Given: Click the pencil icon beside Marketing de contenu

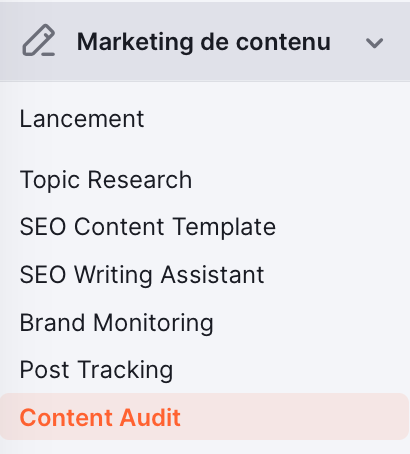Looking at the screenshot, I should (39, 40).
